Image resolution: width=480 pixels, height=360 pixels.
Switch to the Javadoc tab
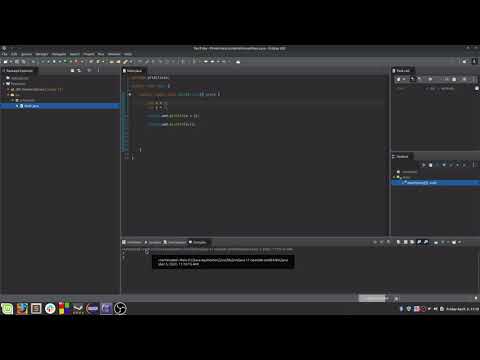(153, 242)
